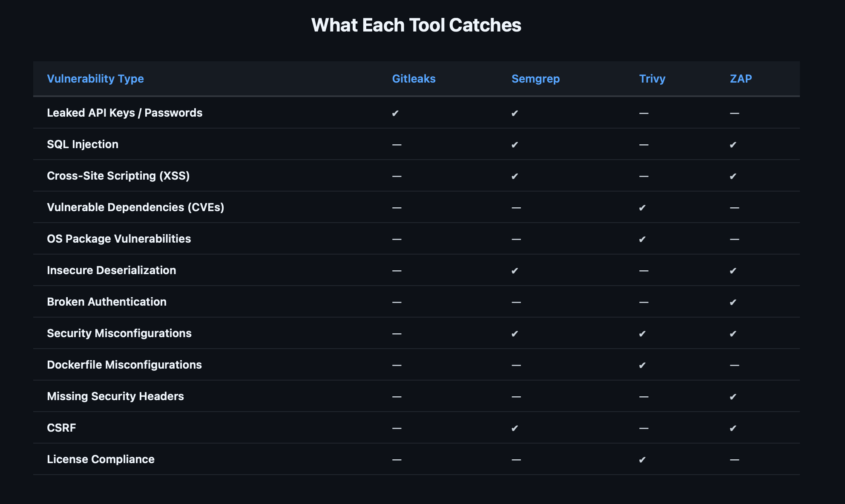Click the Trivy column header
Viewport: 845px width, 504px height.
[x=652, y=79]
